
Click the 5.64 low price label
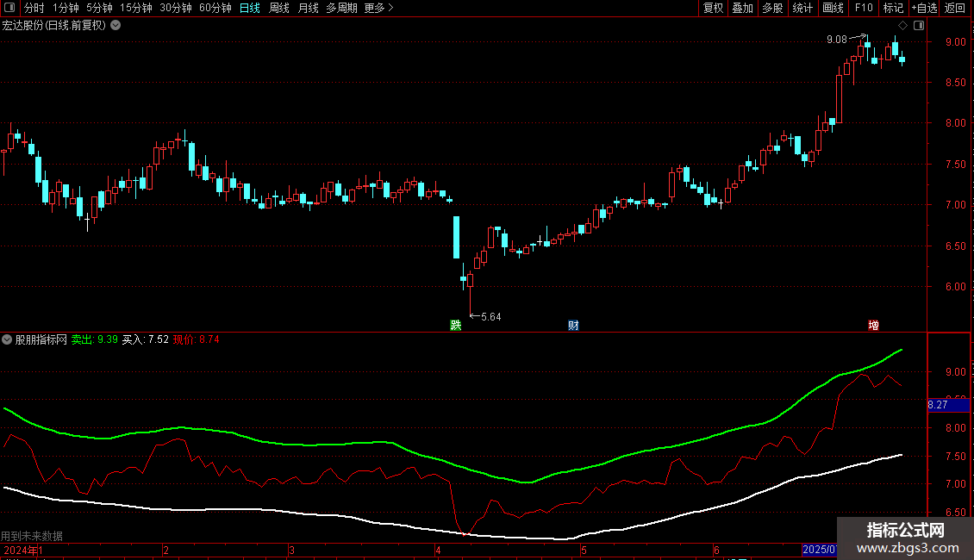(490, 317)
